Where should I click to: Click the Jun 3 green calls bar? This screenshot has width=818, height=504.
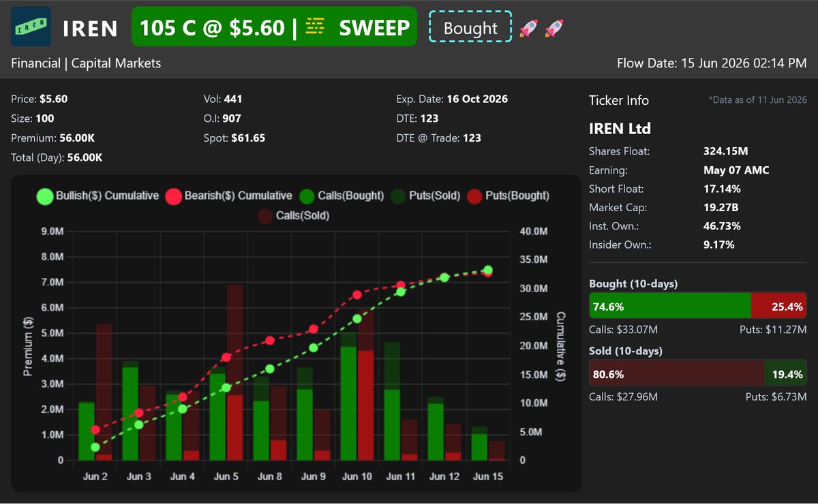coord(130,413)
